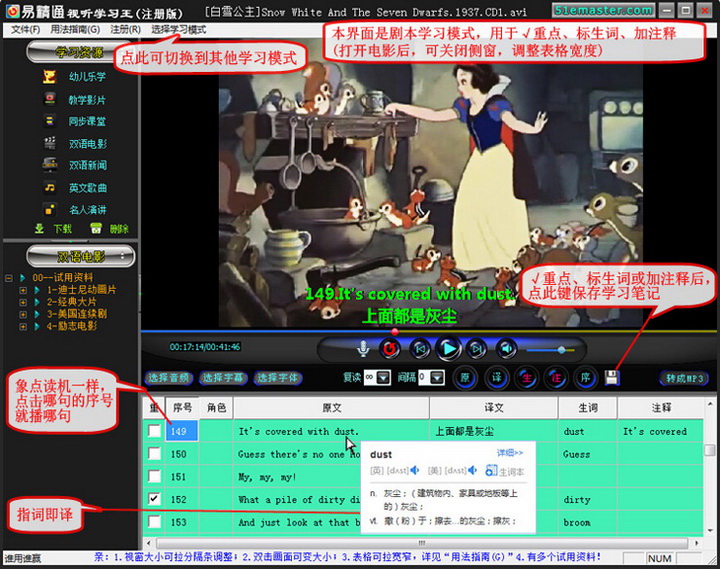The image size is (720, 569).
Task: Expand the 2-经典大片 tree node
Action: click(22, 302)
